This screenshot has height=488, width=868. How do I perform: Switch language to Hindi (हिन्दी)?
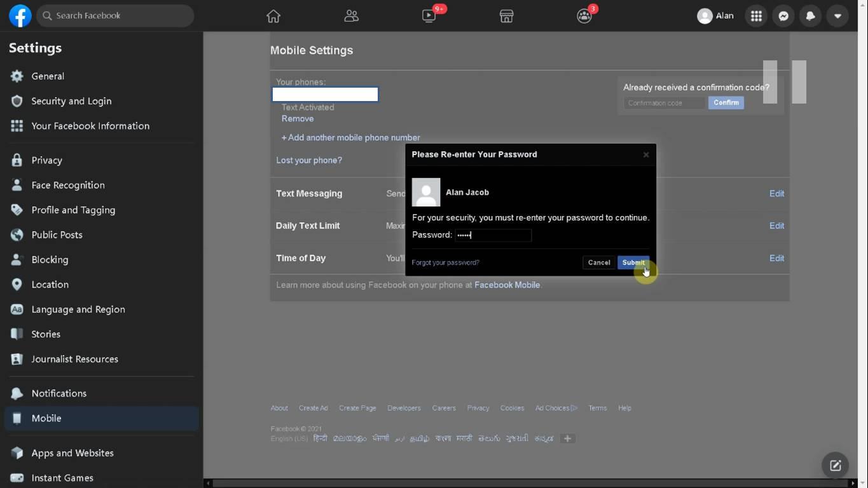[x=320, y=438]
